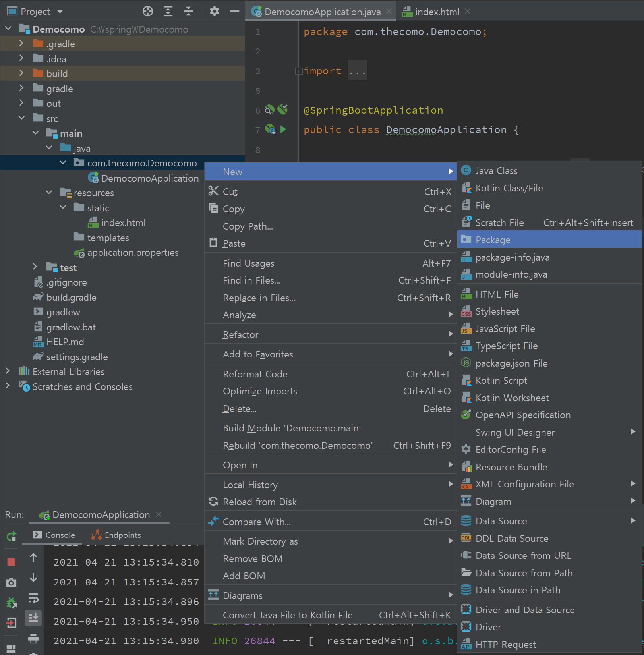Click the Stylesheet CSS icon
The height and width of the screenshot is (655, 644).
466,311
